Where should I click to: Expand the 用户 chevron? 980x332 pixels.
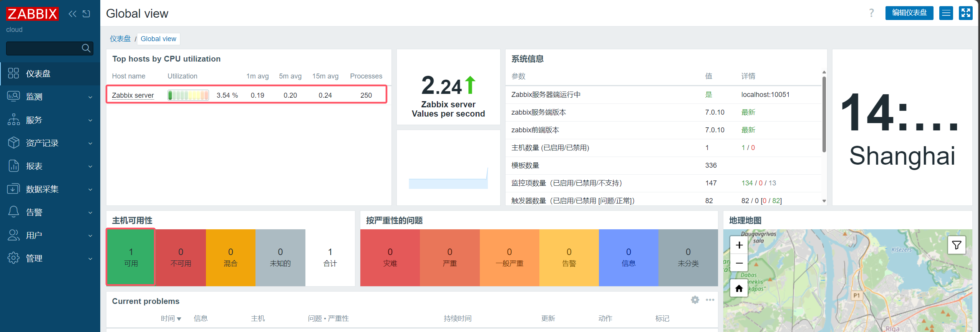(90, 235)
